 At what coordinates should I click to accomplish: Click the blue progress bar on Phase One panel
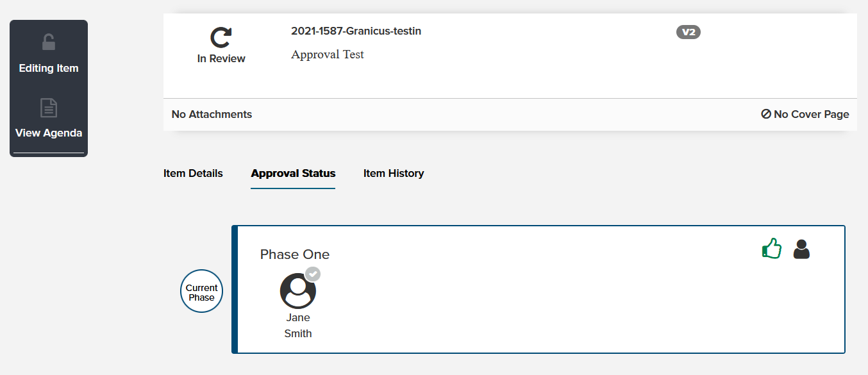pyautogui.click(x=236, y=290)
